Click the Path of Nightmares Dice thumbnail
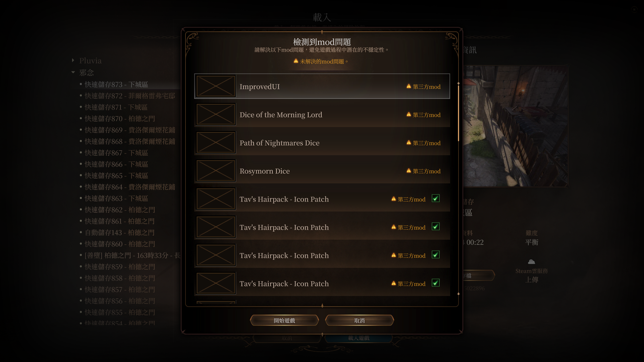 coord(216,142)
